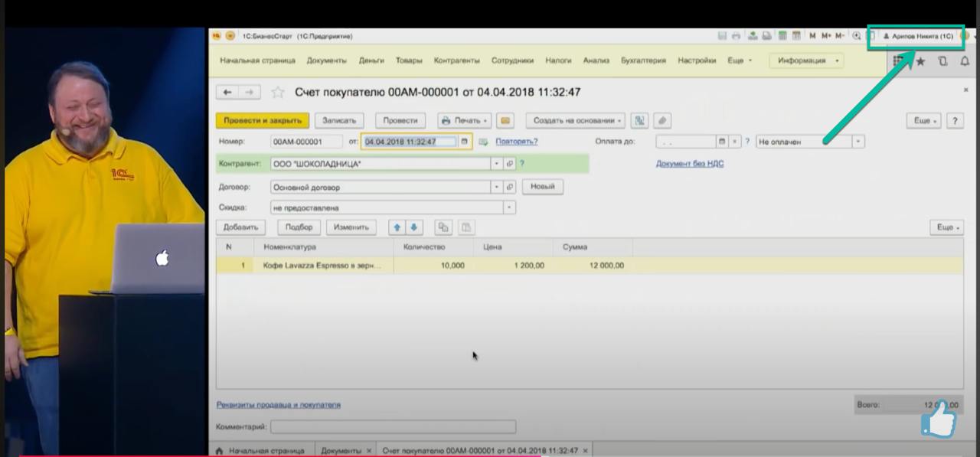The image size is (980, 457).
Task: Open the Контрагент card icon
Action: click(509, 164)
